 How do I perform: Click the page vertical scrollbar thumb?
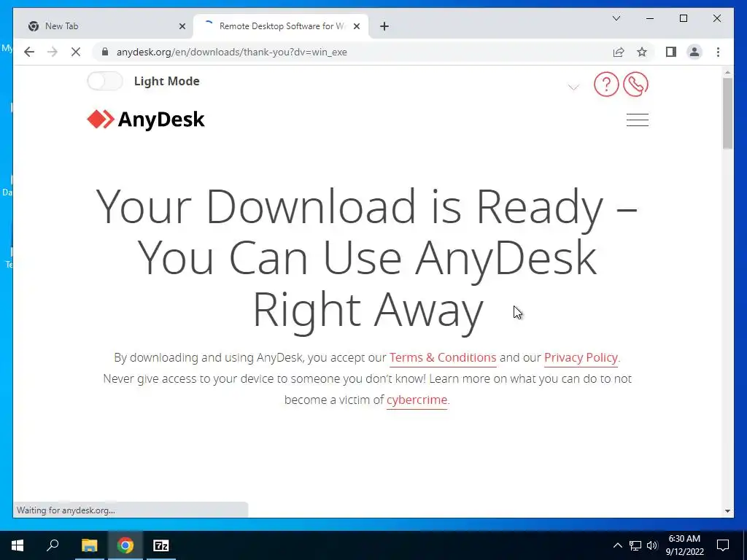click(x=727, y=113)
